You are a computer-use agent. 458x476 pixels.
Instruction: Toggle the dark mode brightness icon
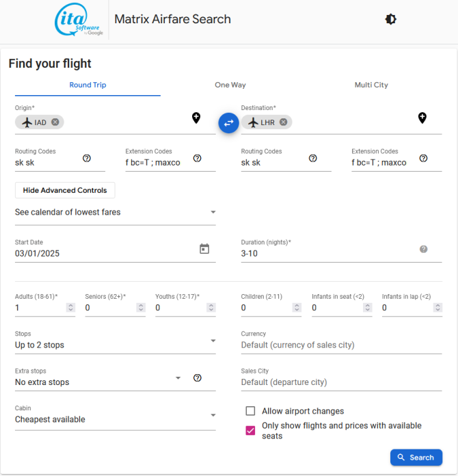point(390,19)
